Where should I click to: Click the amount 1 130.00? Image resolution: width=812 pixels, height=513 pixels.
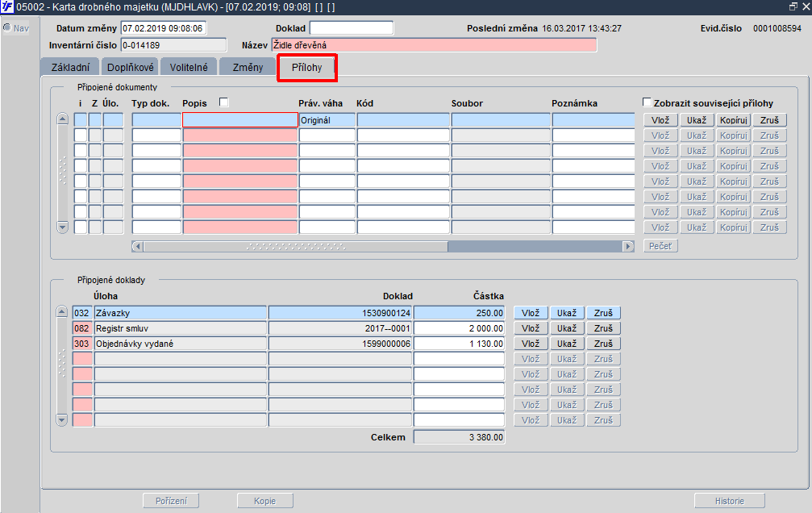click(460, 344)
